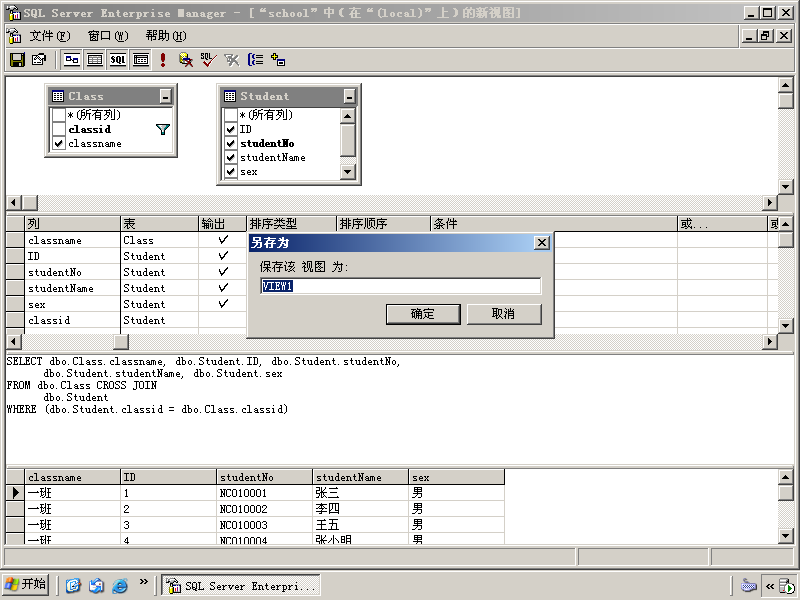The image size is (800, 600).
Task: Click the grid pane horizontal scrollbar thumb
Action: pyautogui.click(x=121, y=341)
